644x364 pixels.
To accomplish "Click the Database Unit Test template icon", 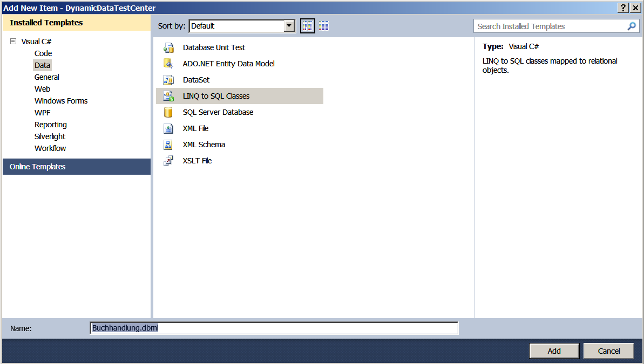I will point(168,47).
